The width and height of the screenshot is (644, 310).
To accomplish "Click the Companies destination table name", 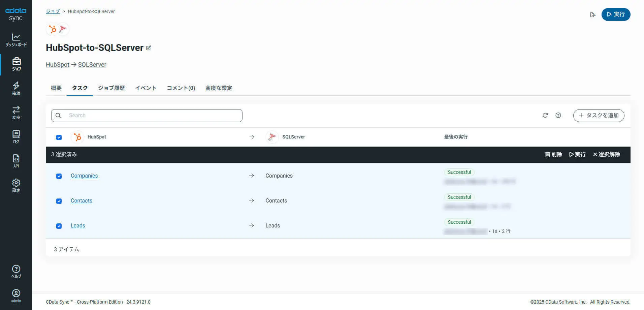I will (279, 176).
